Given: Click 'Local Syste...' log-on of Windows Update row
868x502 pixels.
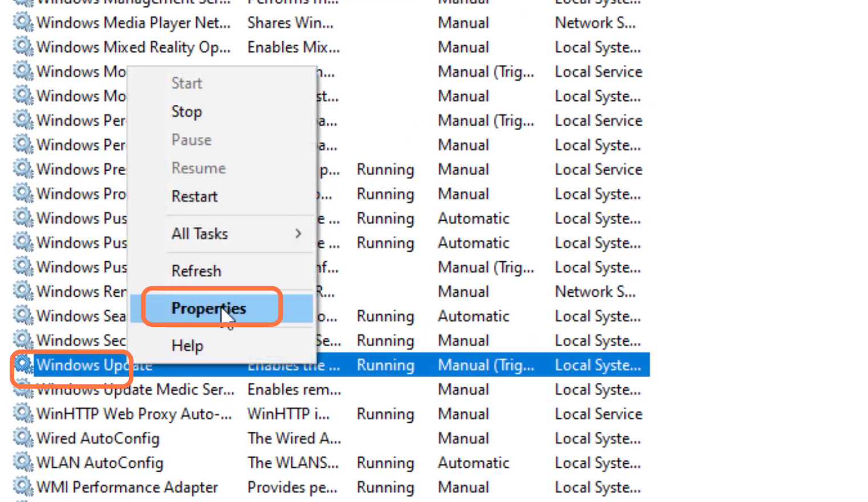Looking at the screenshot, I should click(x=598, y=365).
